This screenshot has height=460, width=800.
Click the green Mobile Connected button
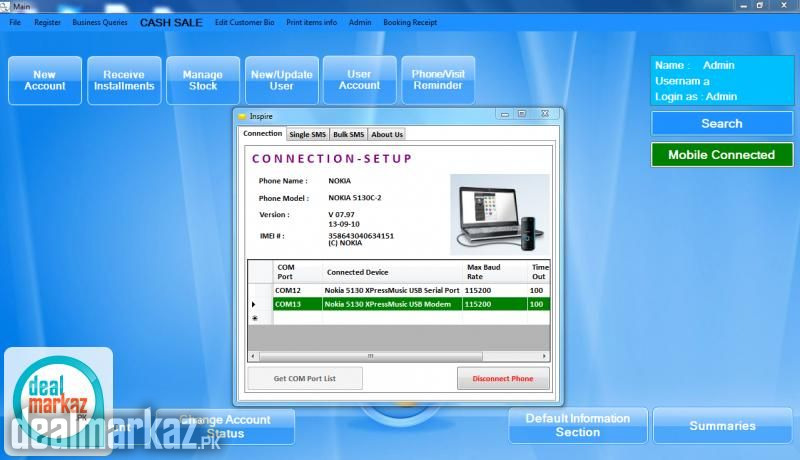(722, 155)
